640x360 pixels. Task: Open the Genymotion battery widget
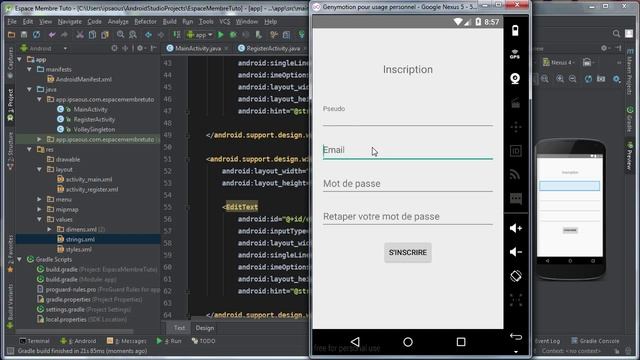pos(516,31)
